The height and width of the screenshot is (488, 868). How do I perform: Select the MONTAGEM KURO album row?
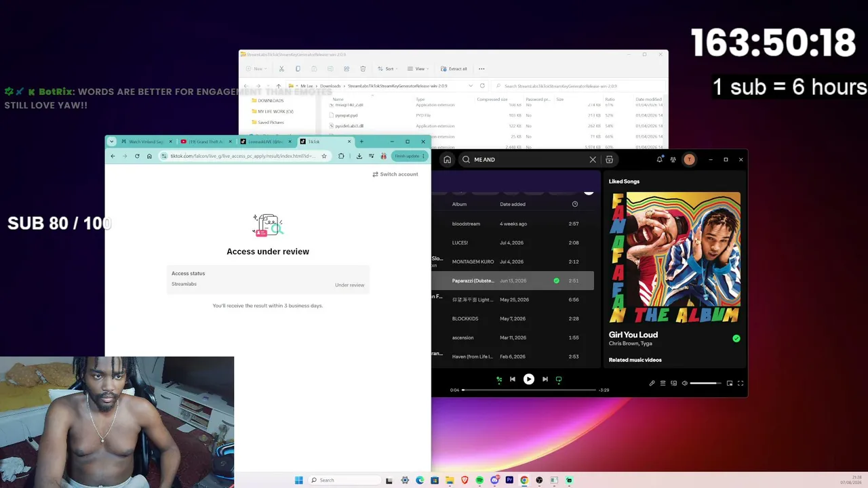pos(513,262)
